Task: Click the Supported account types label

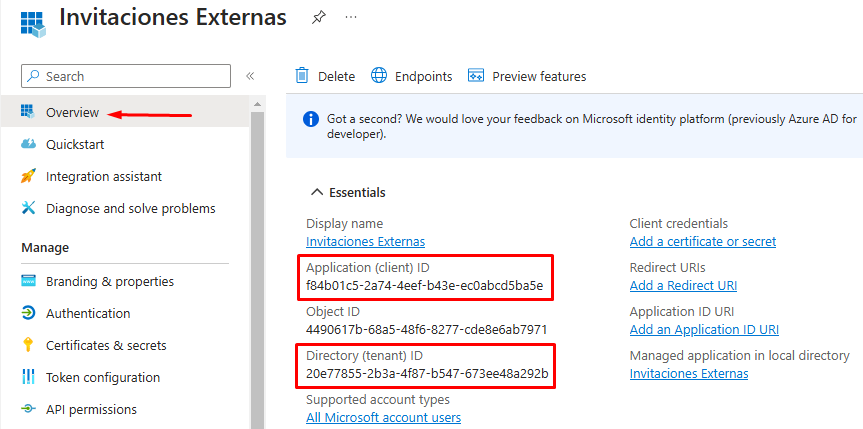Action: point(378,399)
